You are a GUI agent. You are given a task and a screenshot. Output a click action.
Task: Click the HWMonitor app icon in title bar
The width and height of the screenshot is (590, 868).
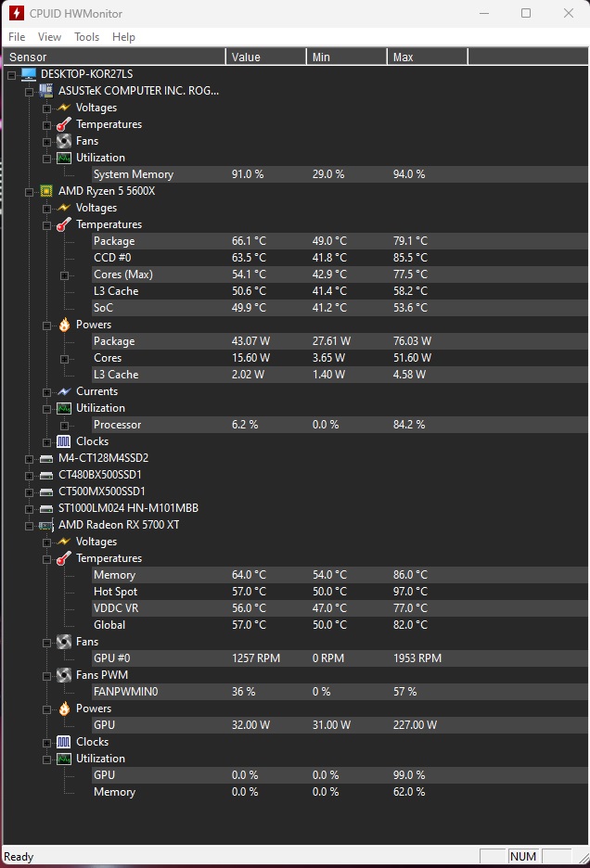click(x=16, y=13)
